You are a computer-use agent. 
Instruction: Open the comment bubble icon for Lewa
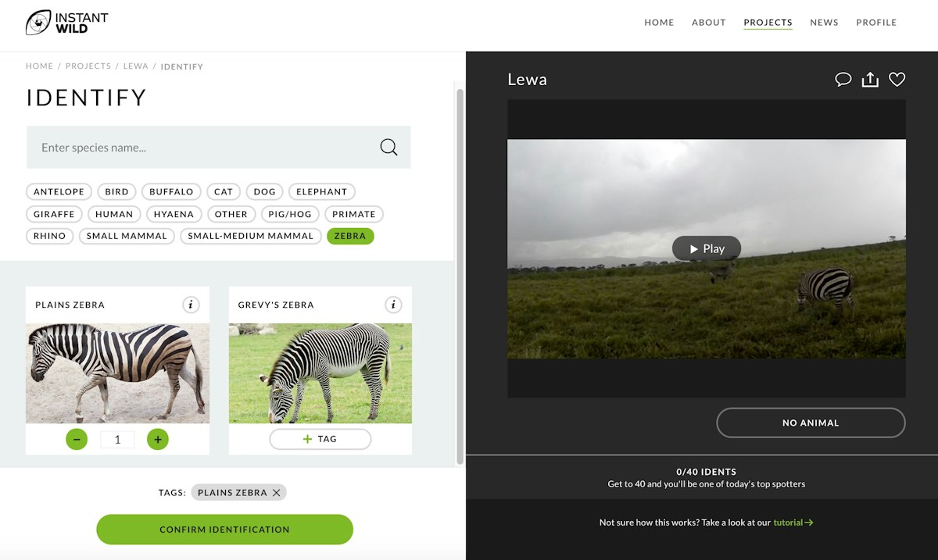[x=843, y=79]
